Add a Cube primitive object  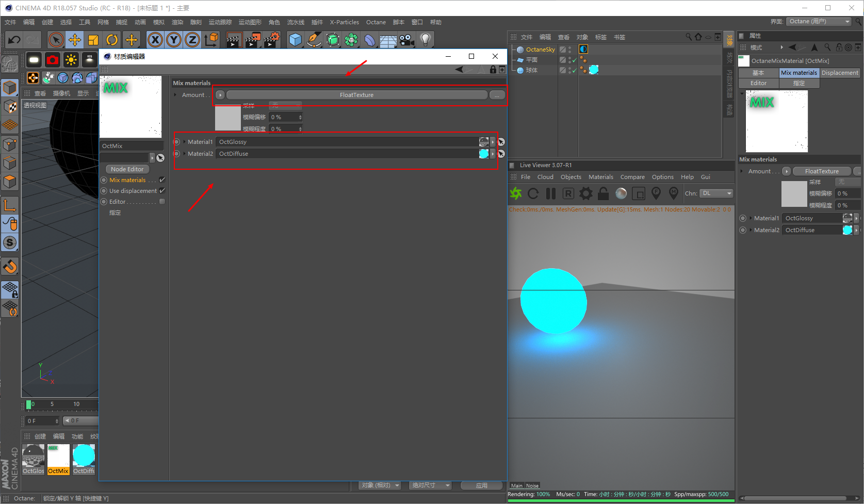click(x=295, y=40)
